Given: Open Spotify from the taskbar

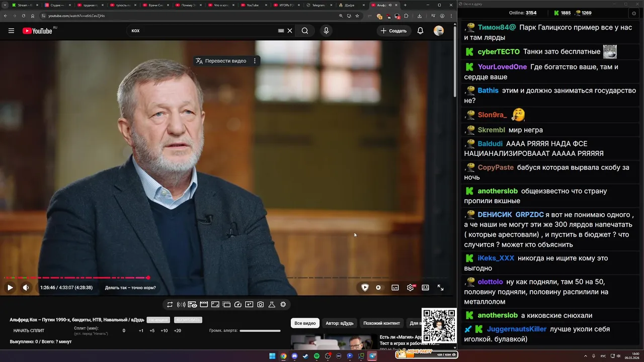Looking at the screenshot, I should coord(316,356).
